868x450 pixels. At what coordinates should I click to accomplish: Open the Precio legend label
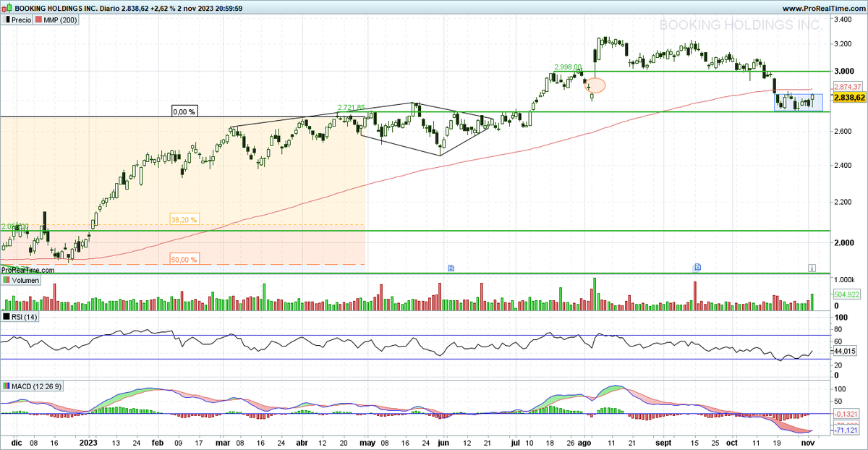tap(21, 20)
